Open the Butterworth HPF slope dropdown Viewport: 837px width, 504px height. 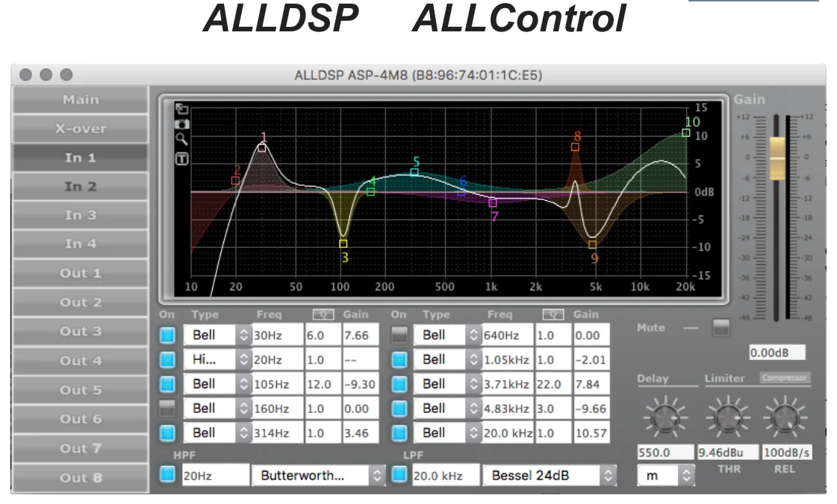point(318,475)
